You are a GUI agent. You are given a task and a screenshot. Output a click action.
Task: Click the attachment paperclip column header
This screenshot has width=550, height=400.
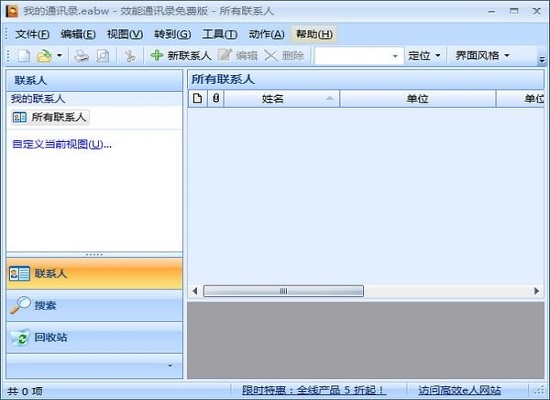pos(216,99)
